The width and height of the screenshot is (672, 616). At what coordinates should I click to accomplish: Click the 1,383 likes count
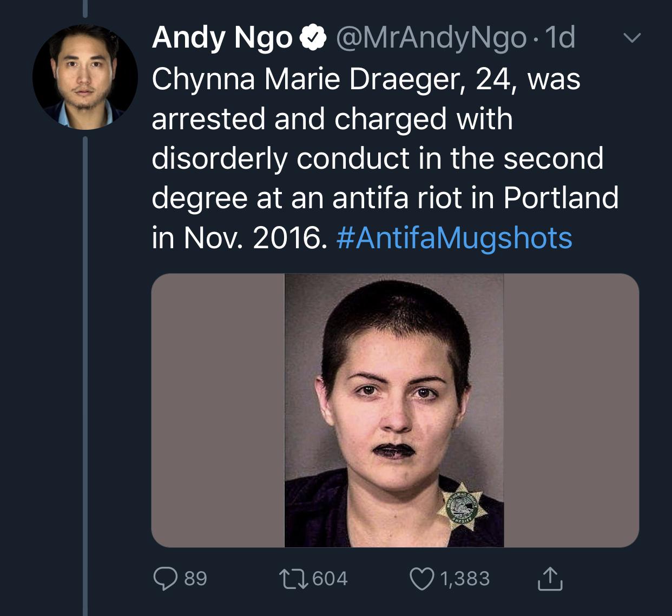pos(465,578)
